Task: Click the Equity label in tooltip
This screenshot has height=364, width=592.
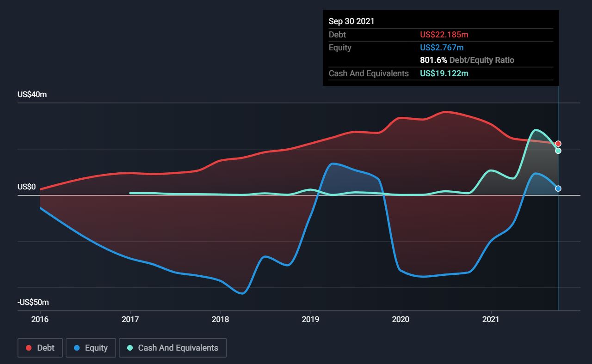Action: [x=340, y=48]
